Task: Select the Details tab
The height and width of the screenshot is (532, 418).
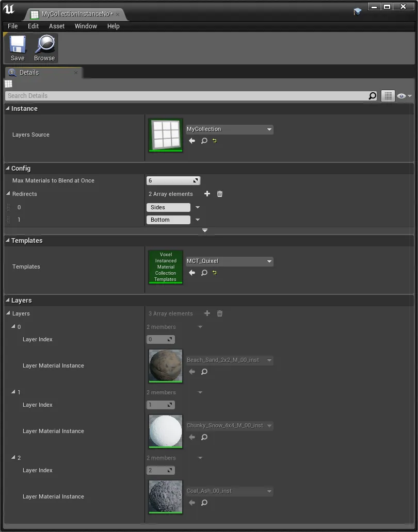Action: [x=29, y=73]
